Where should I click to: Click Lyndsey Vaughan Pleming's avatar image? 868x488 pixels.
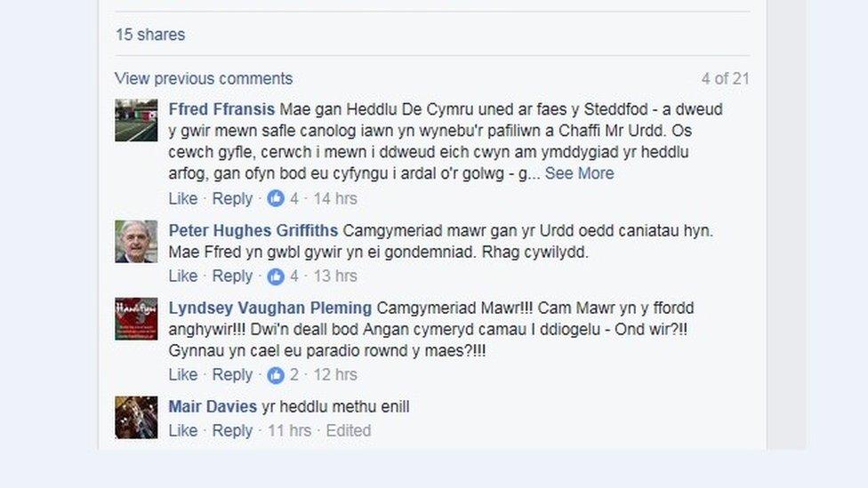(136, 318)
